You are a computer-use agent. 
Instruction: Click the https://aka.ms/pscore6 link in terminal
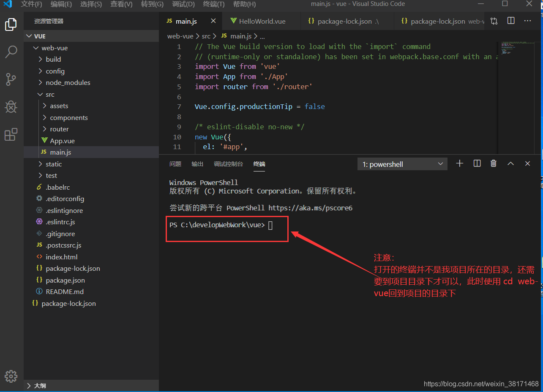311,208
